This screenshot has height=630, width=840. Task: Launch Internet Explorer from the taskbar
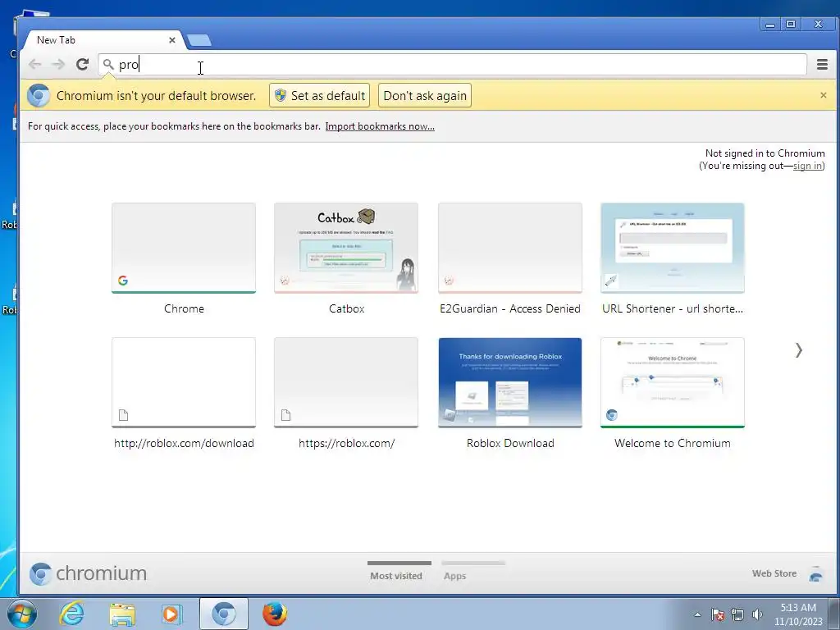tap(72, 614)
